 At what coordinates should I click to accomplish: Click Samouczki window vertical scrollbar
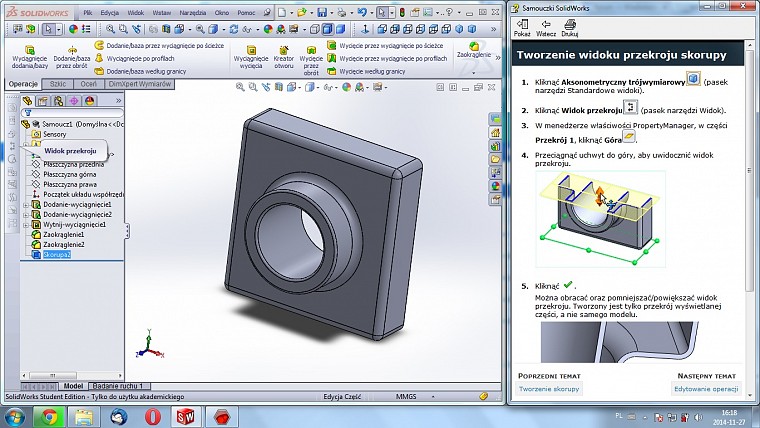748,219
